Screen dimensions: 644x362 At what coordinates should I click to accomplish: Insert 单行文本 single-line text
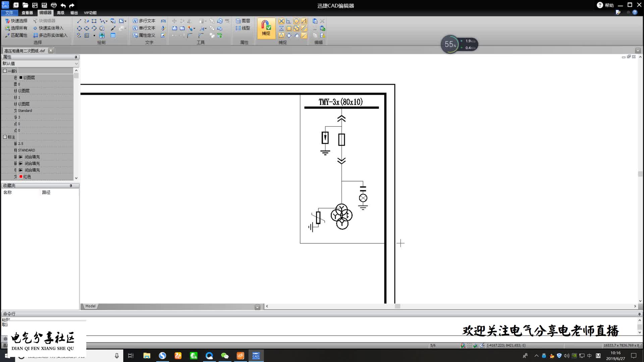tap(144, 28)
